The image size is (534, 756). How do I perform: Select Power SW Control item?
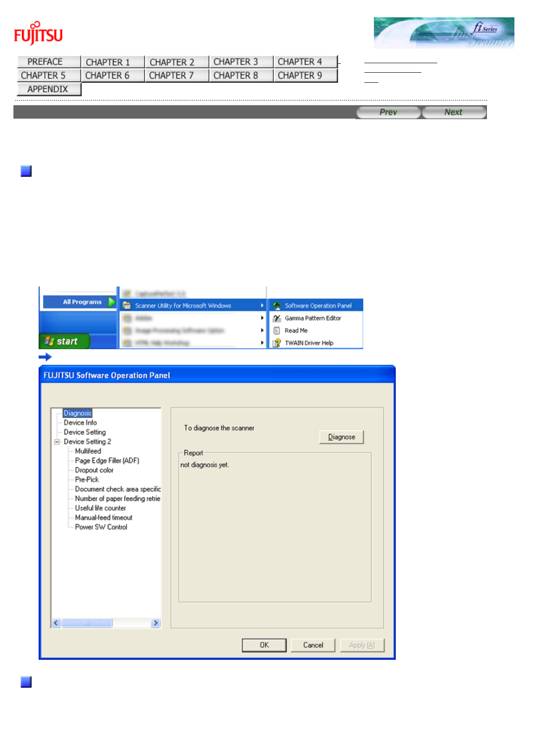click(x=101, y=527)
